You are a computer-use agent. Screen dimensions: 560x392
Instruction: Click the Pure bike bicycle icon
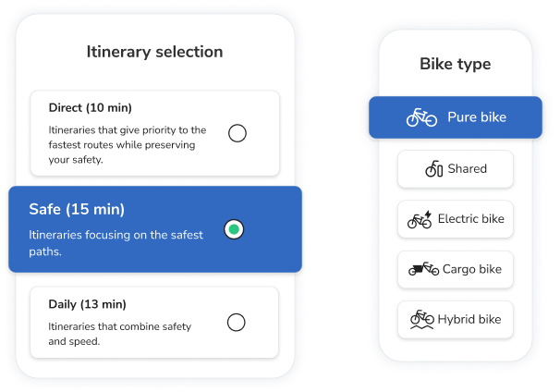(421, 118)
